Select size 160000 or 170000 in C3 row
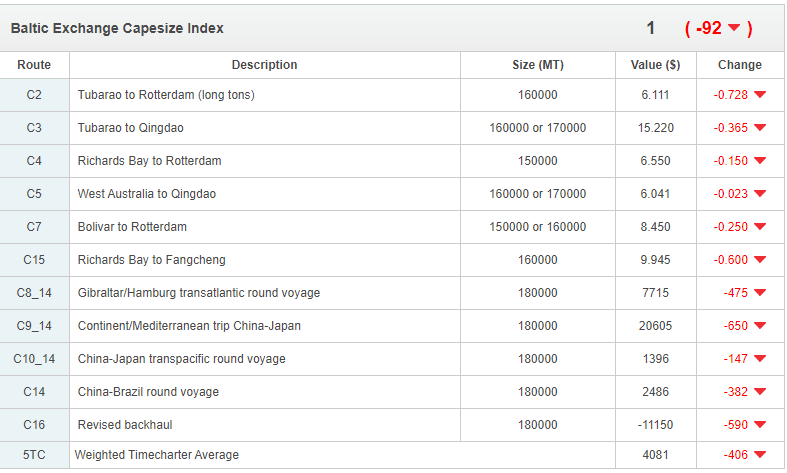 click(538, 128)
